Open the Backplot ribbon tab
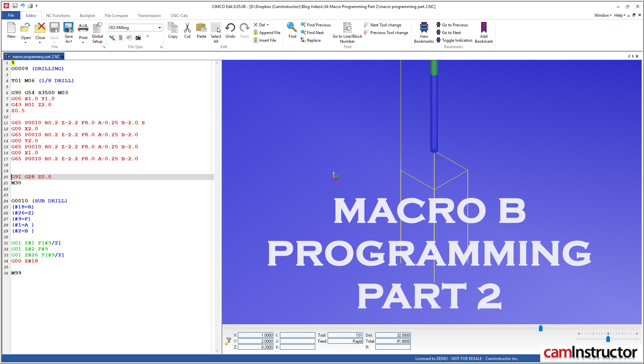Screen dimensions: 644x364 (87, 16)
